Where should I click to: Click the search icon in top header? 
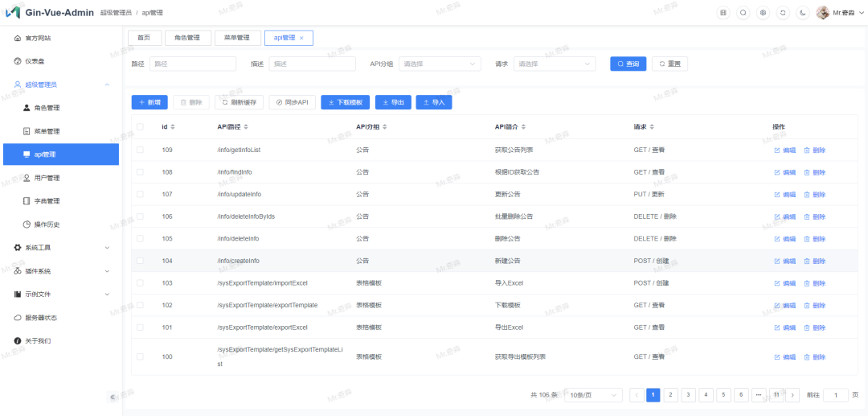click(743, 13)
